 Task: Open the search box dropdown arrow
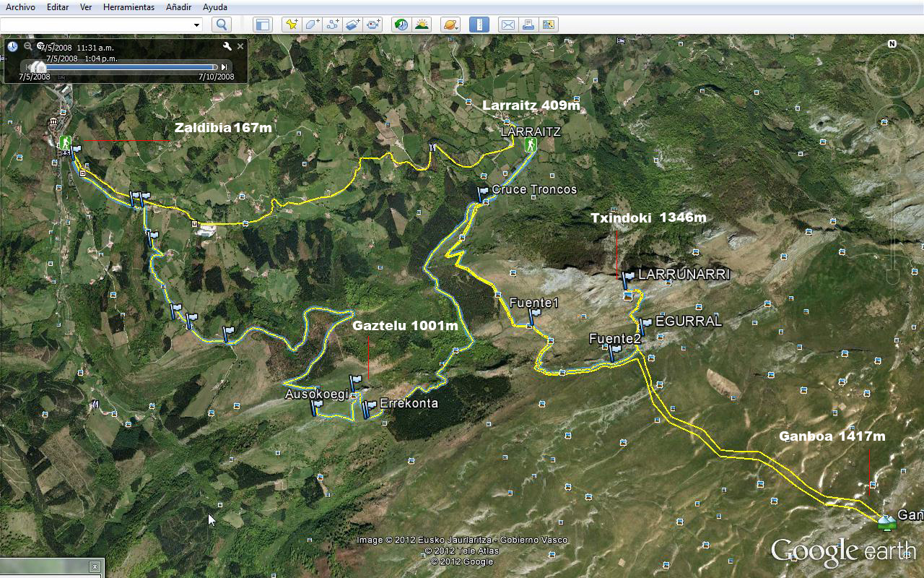point(196,25)
